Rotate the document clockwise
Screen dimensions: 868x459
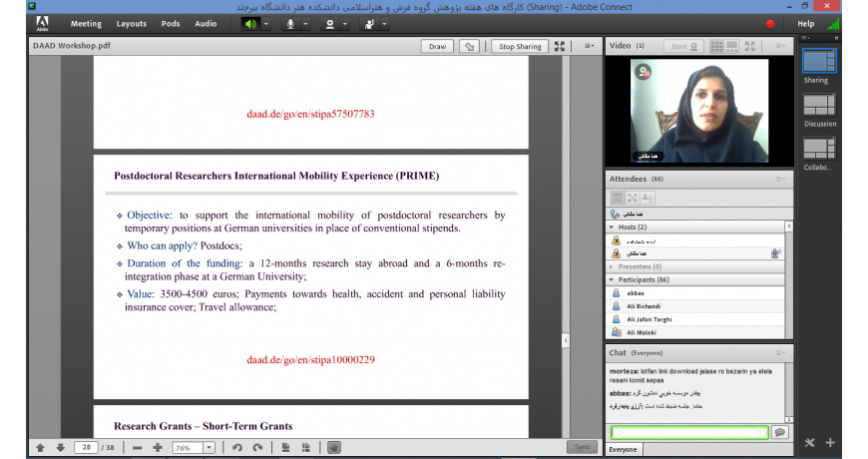pos(258,448)
